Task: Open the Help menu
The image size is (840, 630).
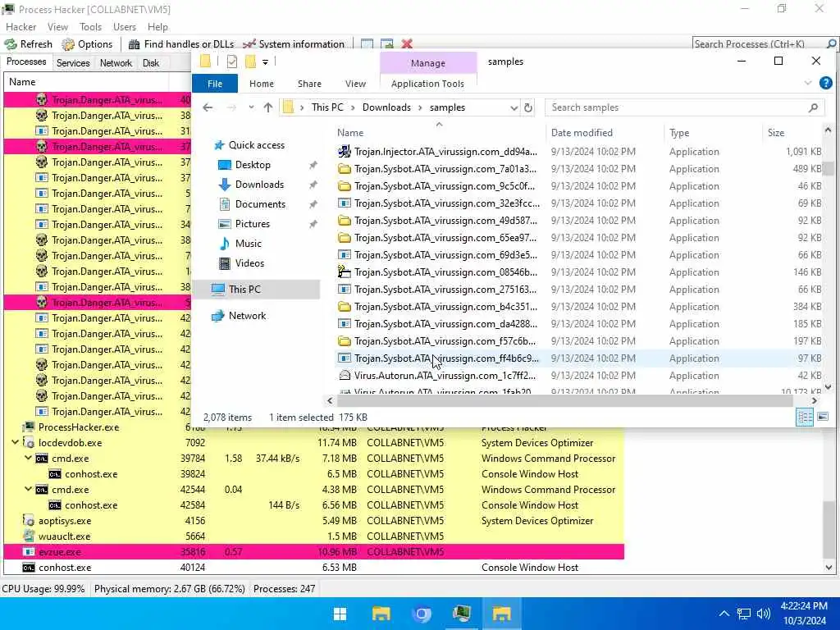Action: [157, 27]
